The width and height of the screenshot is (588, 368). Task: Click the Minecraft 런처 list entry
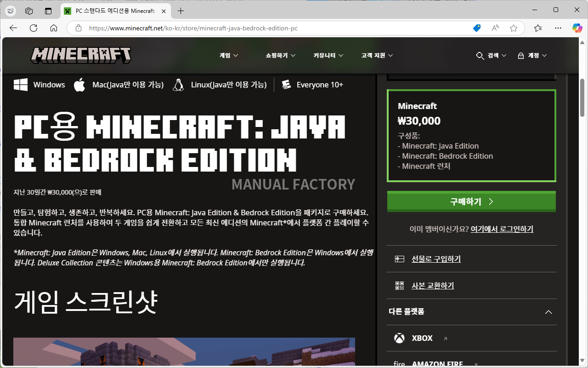point(424,166)
